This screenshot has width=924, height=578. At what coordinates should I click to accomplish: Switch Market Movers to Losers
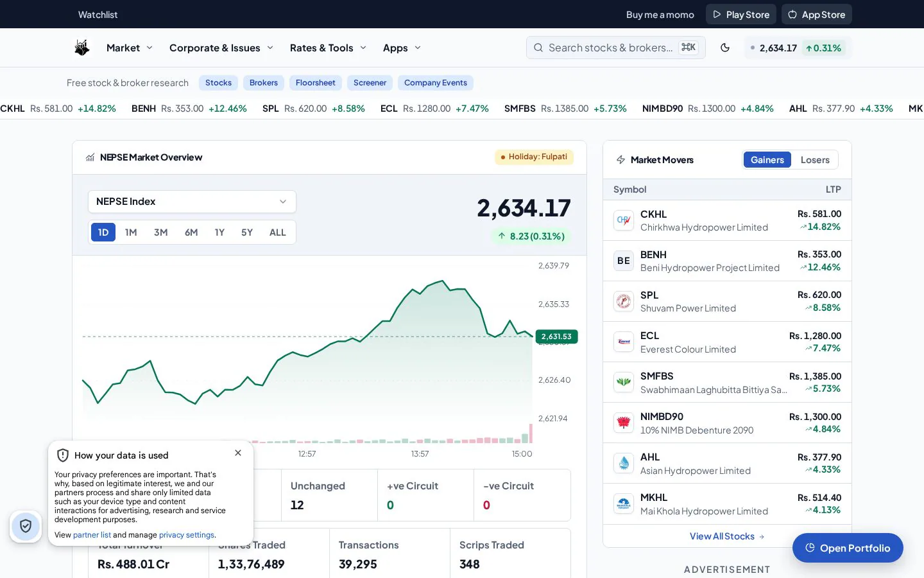815,160
